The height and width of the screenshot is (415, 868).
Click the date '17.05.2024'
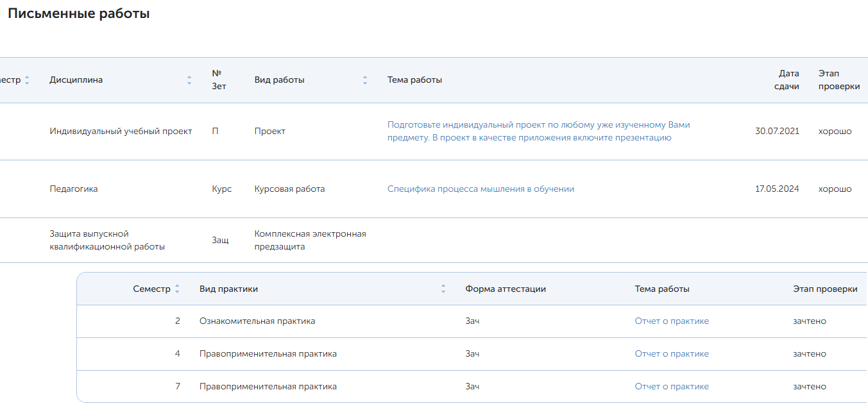(x=777, y=189)
